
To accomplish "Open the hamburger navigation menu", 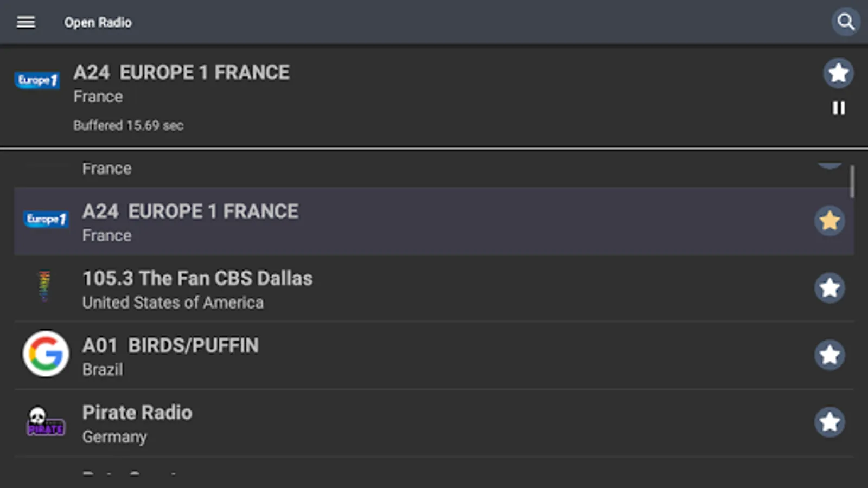I will pos(25,22).
